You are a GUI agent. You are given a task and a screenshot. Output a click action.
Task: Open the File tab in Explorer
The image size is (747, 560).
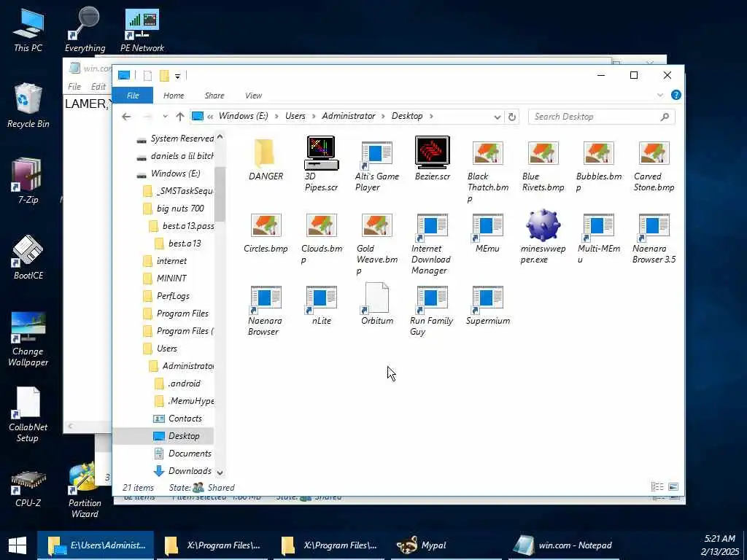pos(133,96)
